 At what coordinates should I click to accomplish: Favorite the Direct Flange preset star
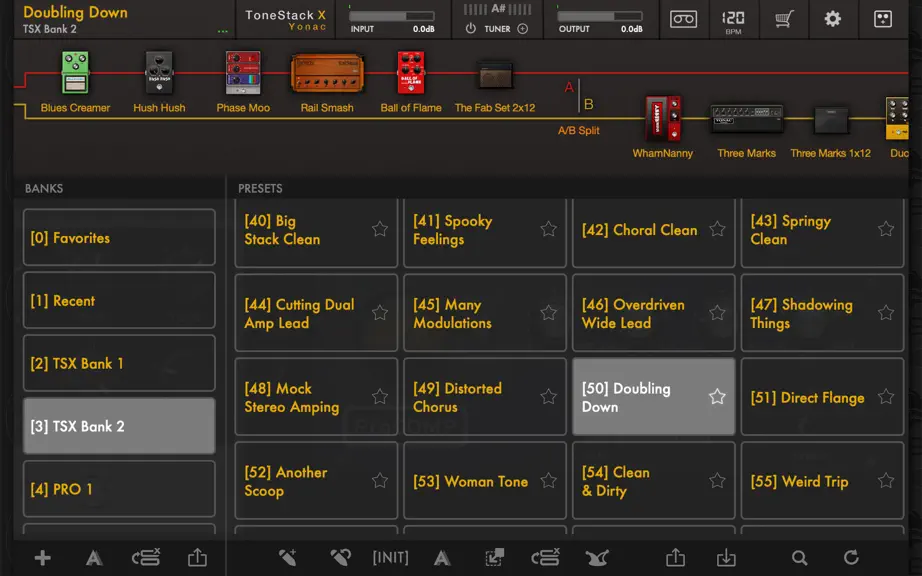coord(886,397)
